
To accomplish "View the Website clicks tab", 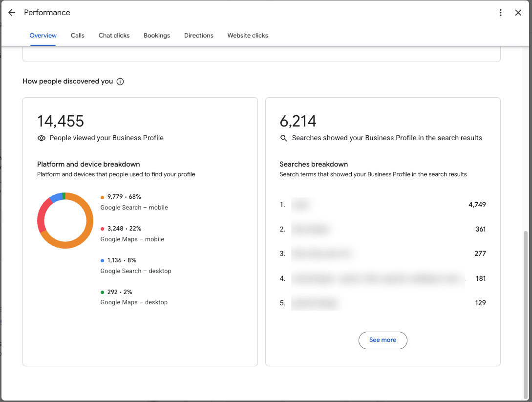I will (248, 36).
